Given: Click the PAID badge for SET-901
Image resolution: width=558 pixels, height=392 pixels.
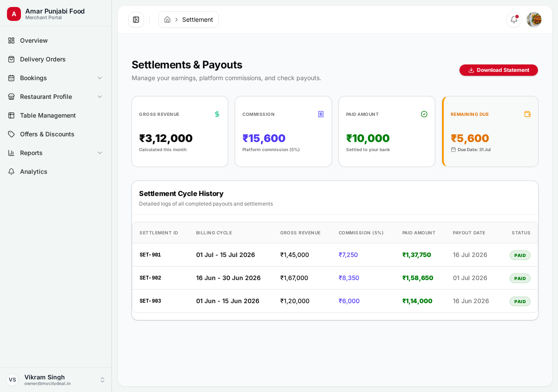Looking at the screenshot, I should point(520,255).
